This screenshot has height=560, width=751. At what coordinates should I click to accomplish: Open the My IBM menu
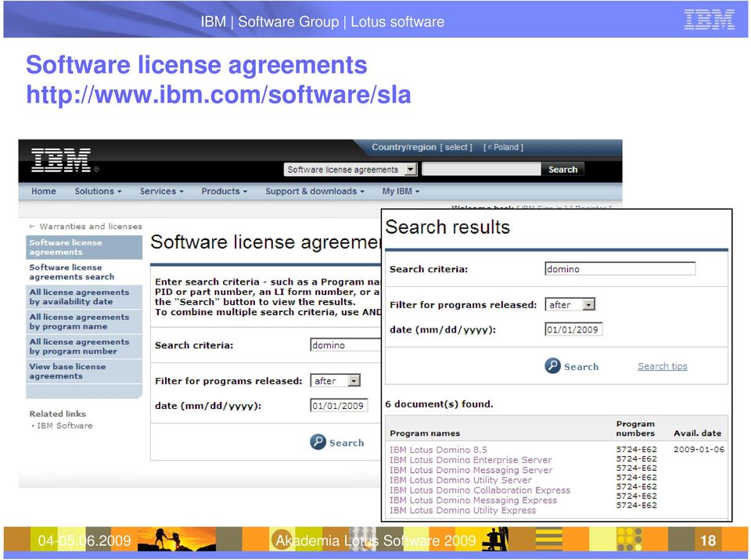click(401, 191)
